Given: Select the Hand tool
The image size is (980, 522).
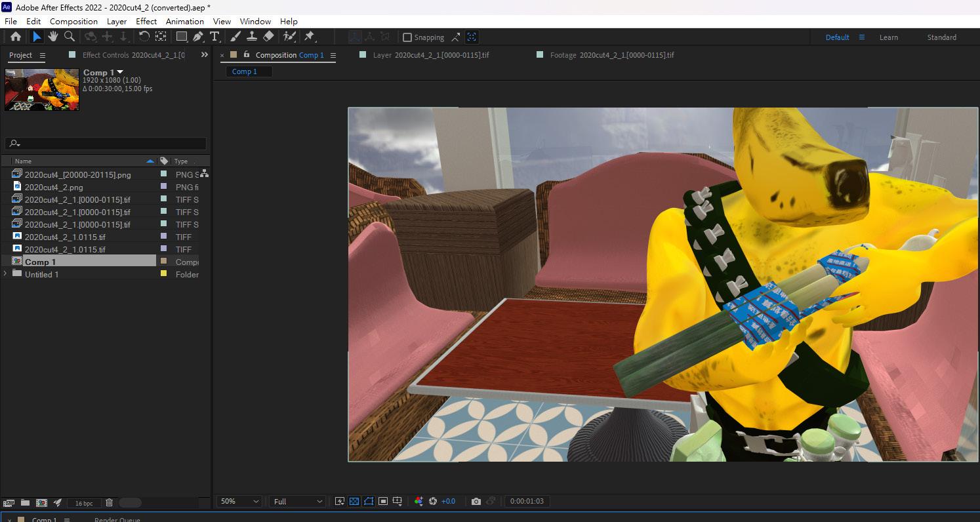Looking at the screenshot, I should tap(53, 37).
